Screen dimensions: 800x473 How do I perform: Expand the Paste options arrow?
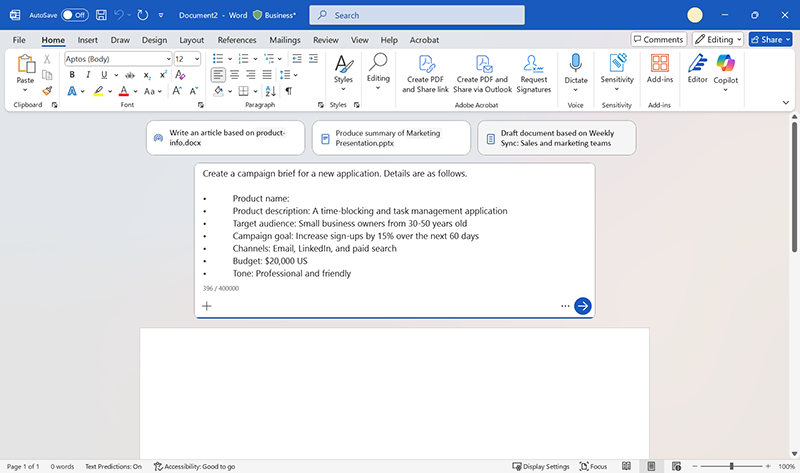25,90
